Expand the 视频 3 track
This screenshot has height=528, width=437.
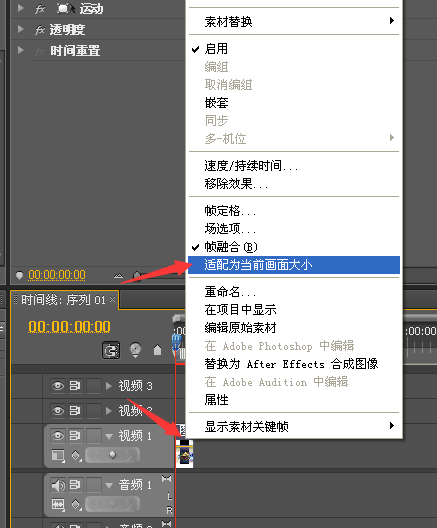point(108,386)
